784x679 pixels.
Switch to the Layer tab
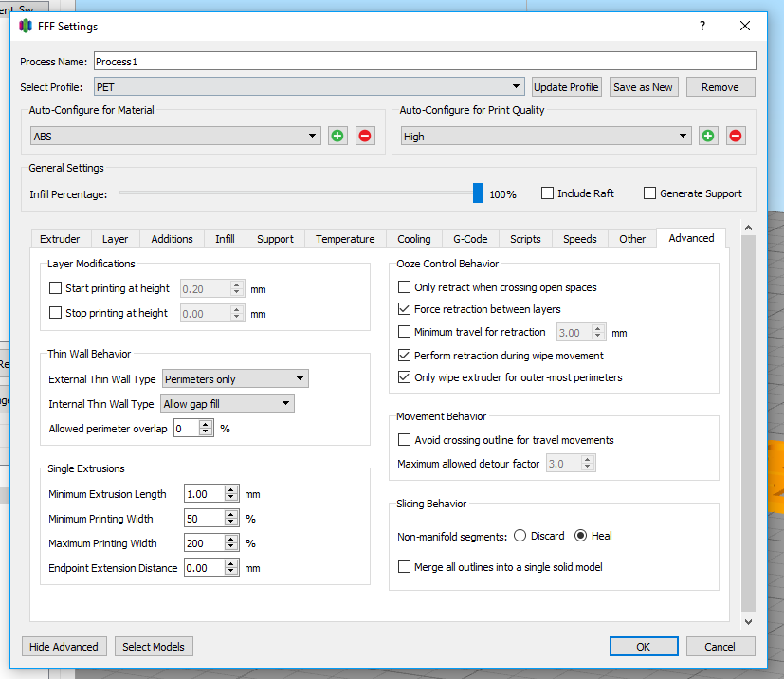[x=115, y=239]
